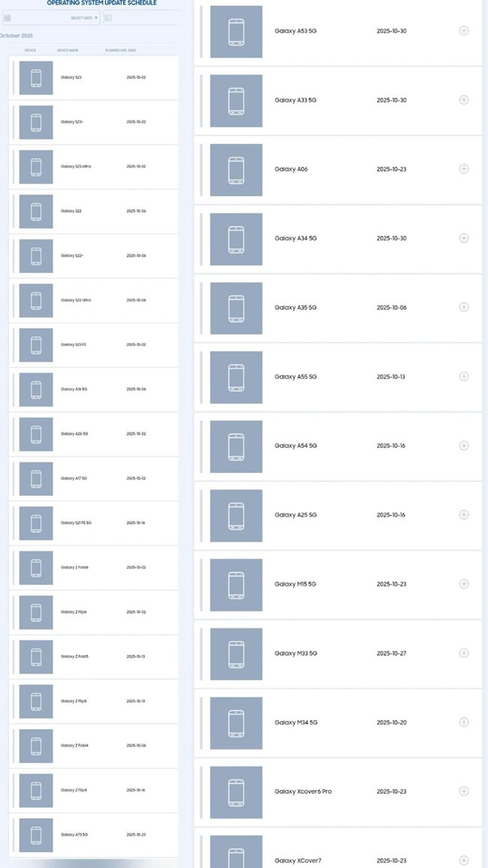Click plus icon for Galaxy Xcover6 Pro
The width and height of the screenshot is (488, 868).
463,791
